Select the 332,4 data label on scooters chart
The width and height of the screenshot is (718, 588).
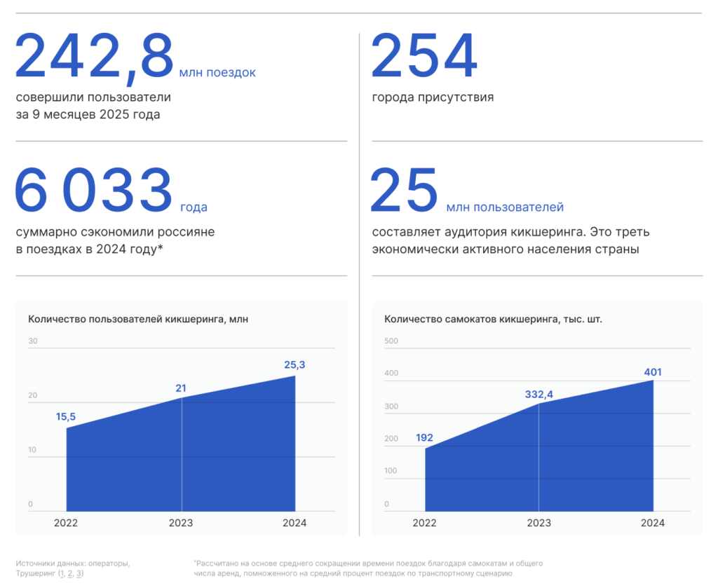pyautogui.click(x=538, y=395)
